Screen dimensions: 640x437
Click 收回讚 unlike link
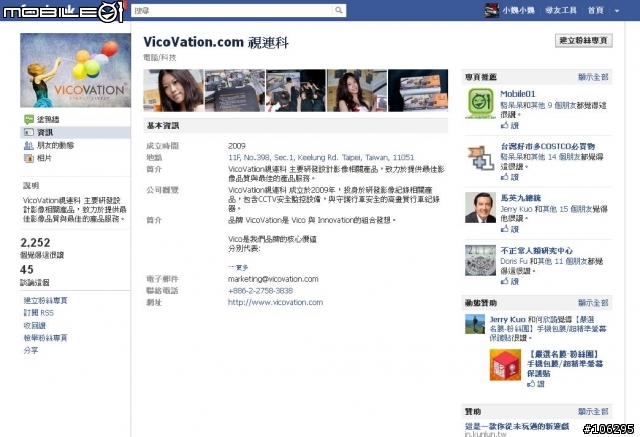point(35,326)
